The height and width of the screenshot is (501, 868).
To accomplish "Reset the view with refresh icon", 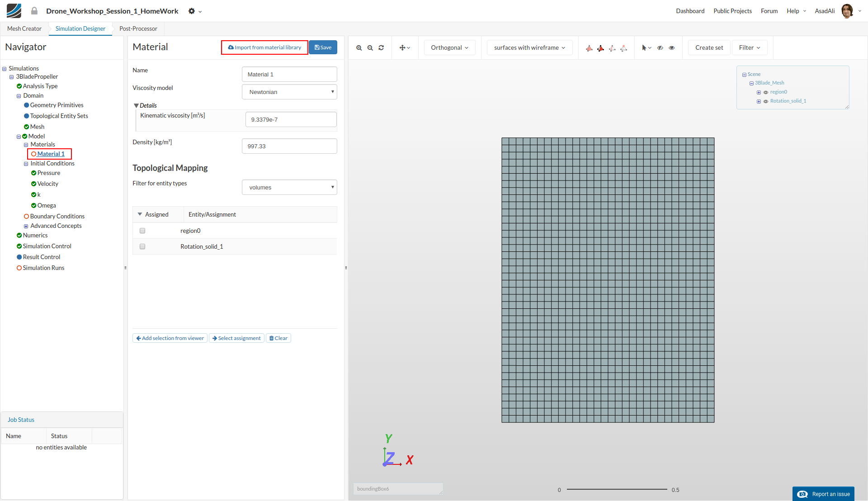I will [381, 48].
